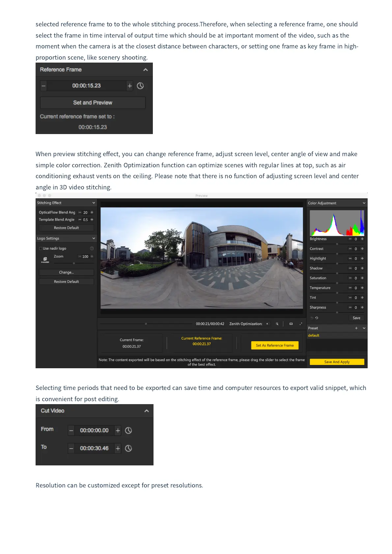This screenshot has height=554, width=392.
Task: Click the logo Zoom slider handle
Action: tap(74, 263)
